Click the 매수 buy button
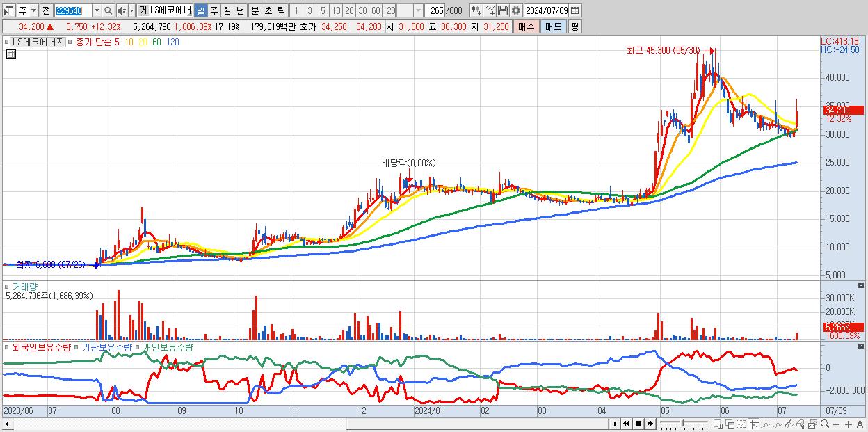 pos(527,26)
